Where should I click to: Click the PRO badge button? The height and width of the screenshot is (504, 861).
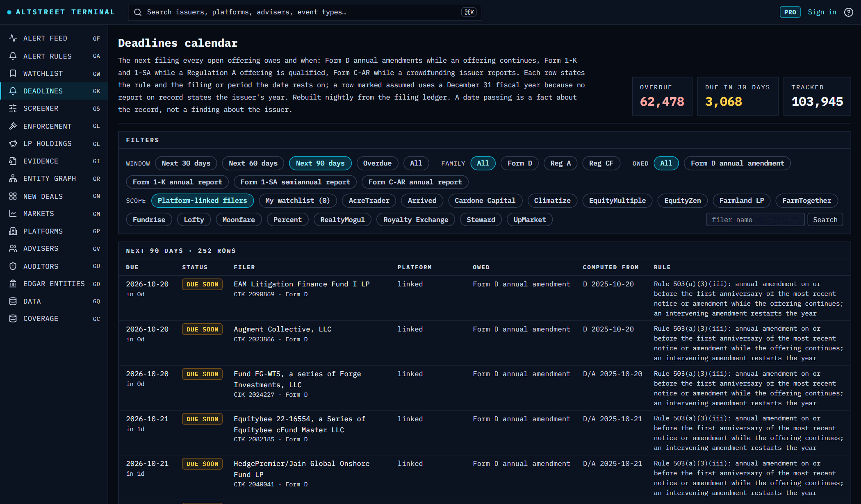point(790,12)
